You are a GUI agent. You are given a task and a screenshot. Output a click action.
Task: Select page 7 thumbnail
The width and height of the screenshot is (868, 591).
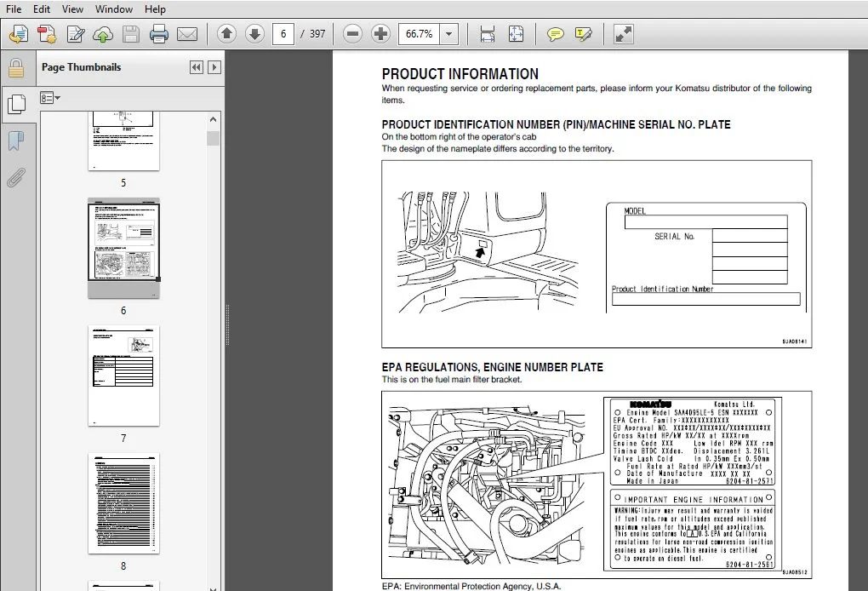coord(123,376)
